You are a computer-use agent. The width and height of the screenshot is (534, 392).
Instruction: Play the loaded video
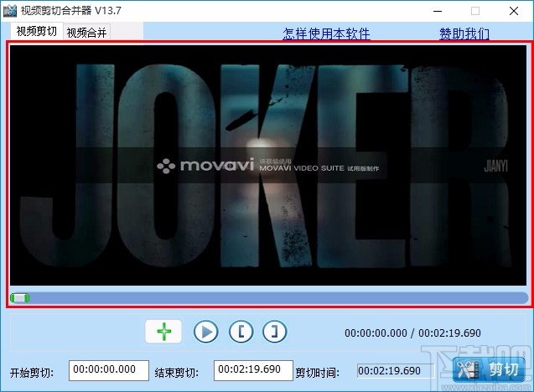[206, 332]
